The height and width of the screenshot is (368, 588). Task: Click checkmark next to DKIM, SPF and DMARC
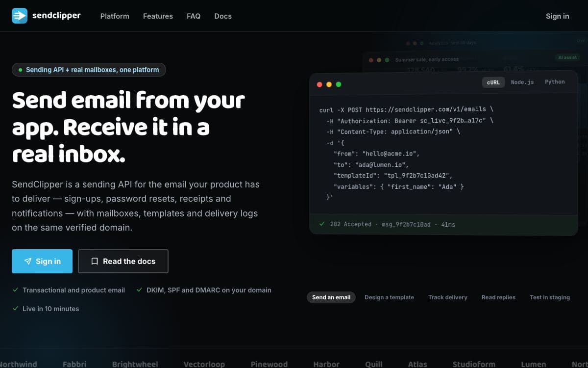[x=140, y=290]
